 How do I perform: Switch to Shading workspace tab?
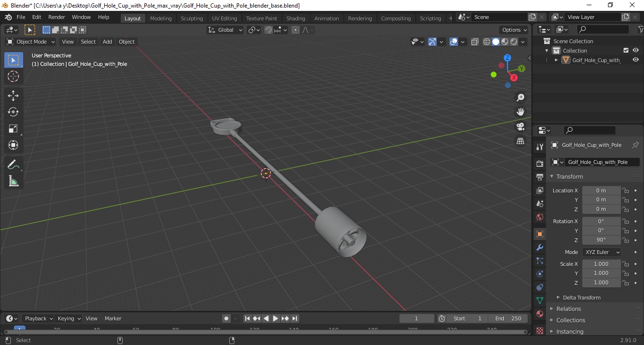point(296,18)
